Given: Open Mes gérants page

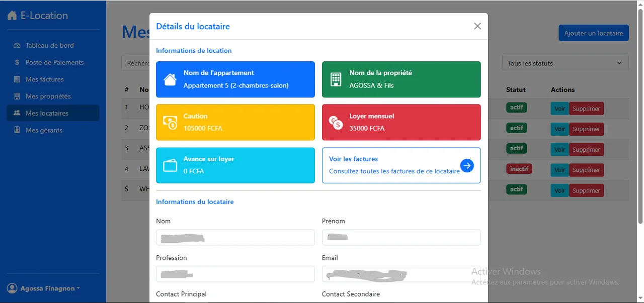Looking at the screenshot, I should [x=53, y=130].
